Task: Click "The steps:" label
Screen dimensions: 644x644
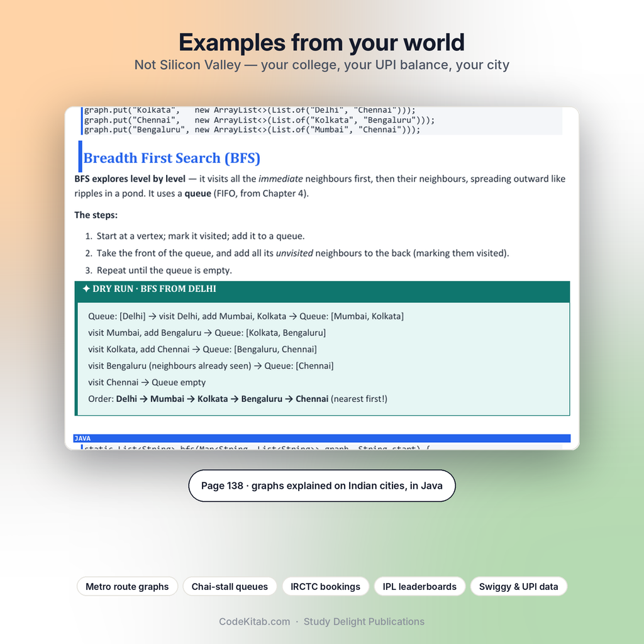Action: point(96,215)
